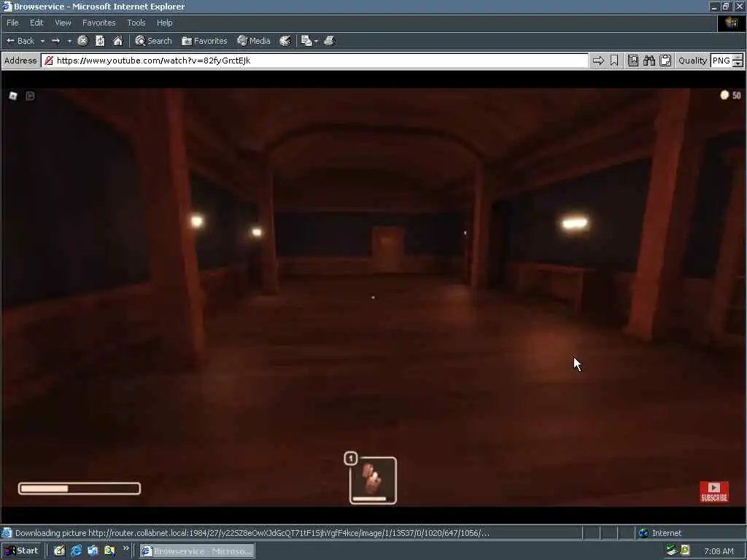Stop loading the page

[82, 41]
